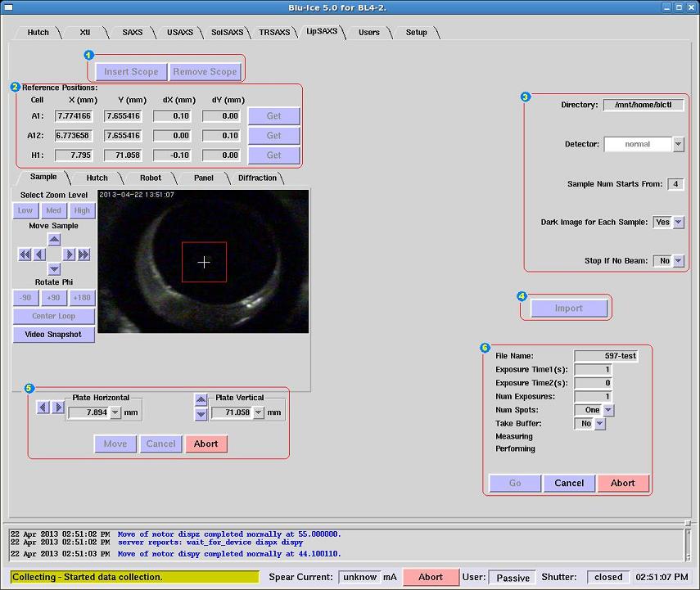Viewport: 700px width, 590px height.
Task: Open the Robot sub-tab
Action: coord(151,178)
